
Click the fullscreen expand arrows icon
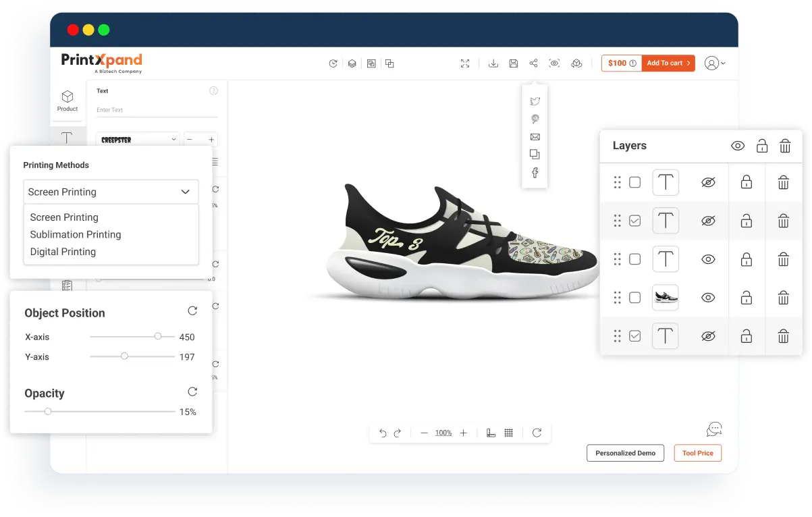[x=465, y=63]
